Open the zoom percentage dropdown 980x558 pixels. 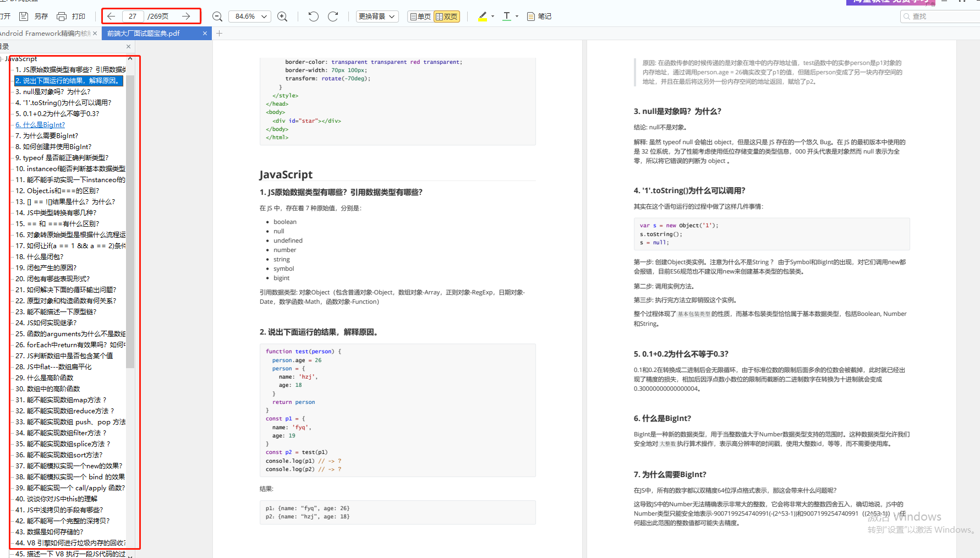[250, 17]
